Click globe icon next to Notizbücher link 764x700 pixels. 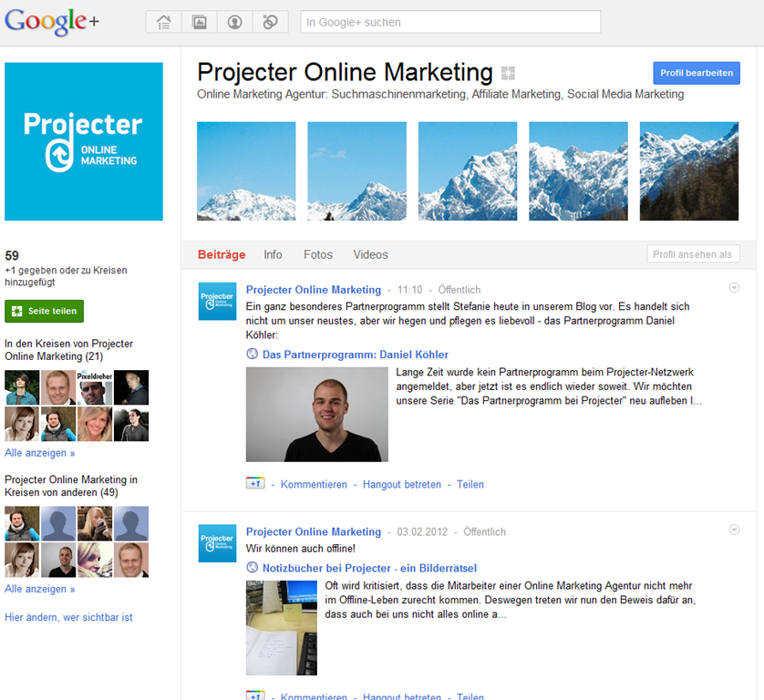click(x=252, y=567)
